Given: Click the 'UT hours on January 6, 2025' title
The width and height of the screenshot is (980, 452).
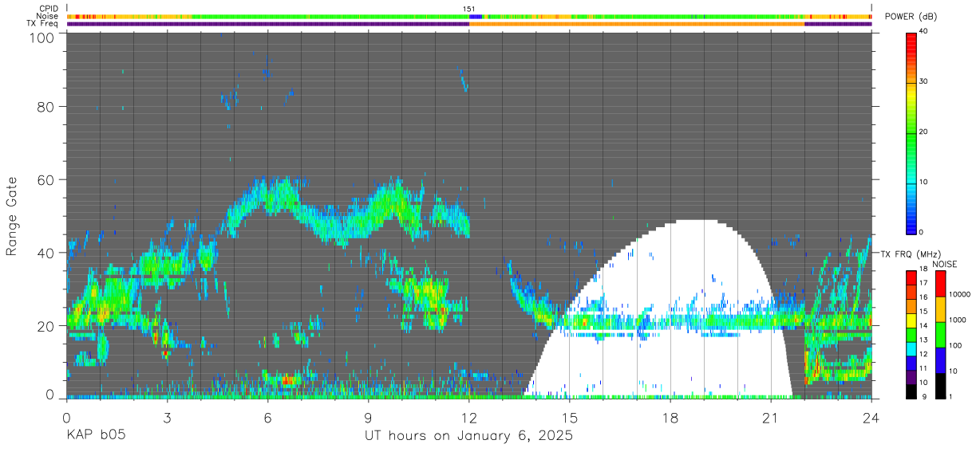Looking at the screenshot, I should tap(468, 435).
